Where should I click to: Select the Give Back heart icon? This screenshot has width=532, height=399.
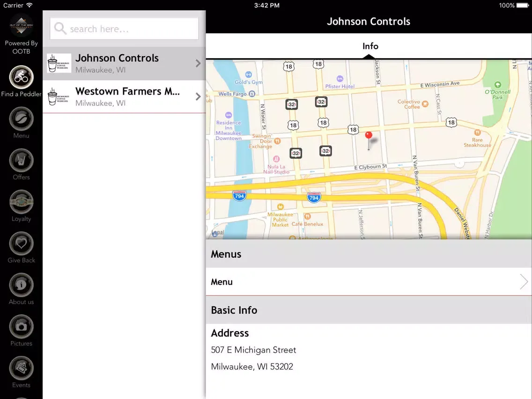(x=21, y=243)
